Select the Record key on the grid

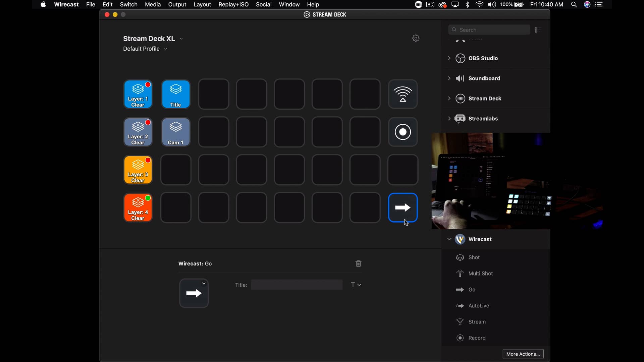pos(403,132)
